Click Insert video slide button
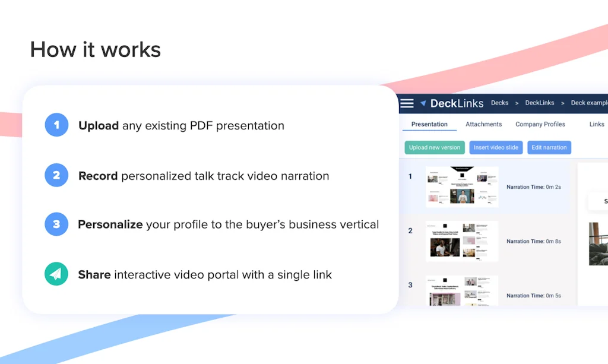 496,147
